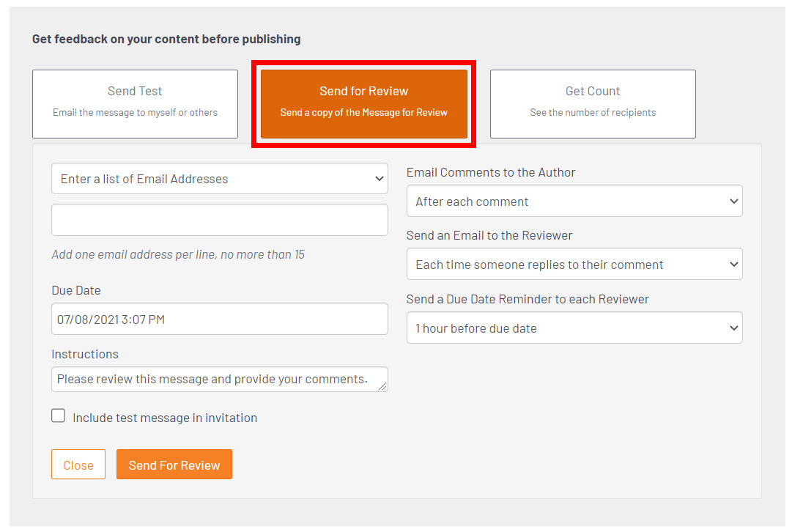Open the Get Count tab
The height and width of the screenshot is (532, 792).
tap(593, 103)
